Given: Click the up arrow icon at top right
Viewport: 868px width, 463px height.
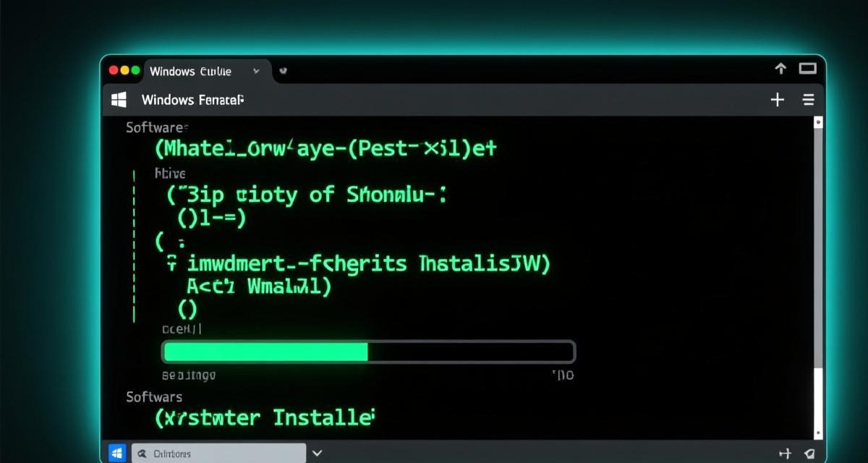Looking at the screenshot, I should (x=780, y=69).
